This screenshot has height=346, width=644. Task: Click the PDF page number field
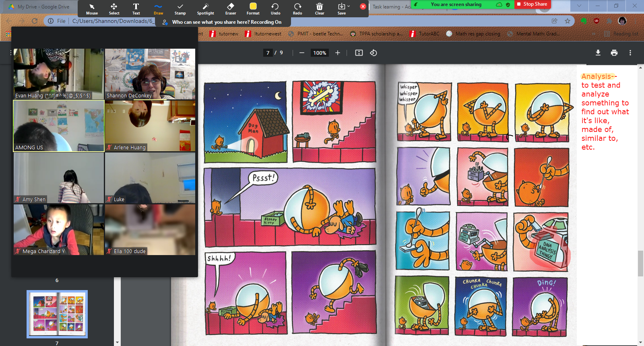pyautogui.click(x=268, y=53)
